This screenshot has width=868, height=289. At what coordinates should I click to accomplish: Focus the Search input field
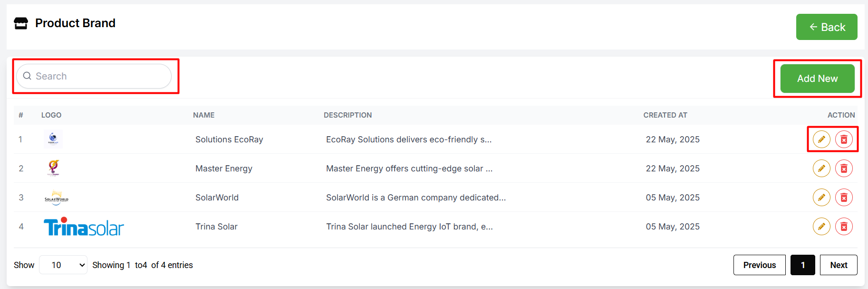point(94,76)
